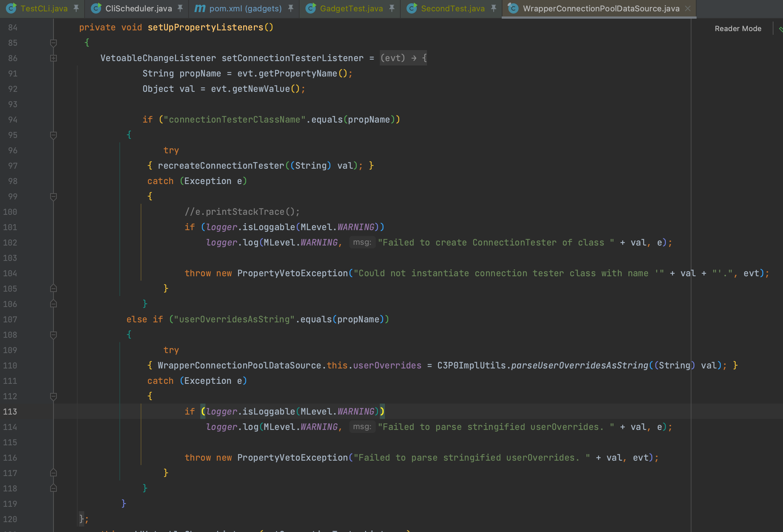Image resolution: width=783 pixels, height=532 pixels.
Task: Click the pin icon on SecondTest.java tab
Action: click(x=494, y=8)
